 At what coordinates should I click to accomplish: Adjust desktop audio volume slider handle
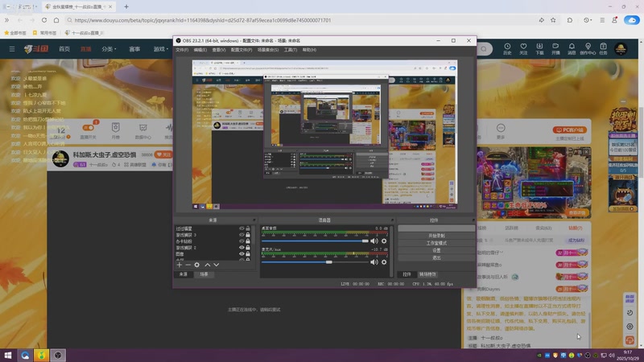coord(365,241)
